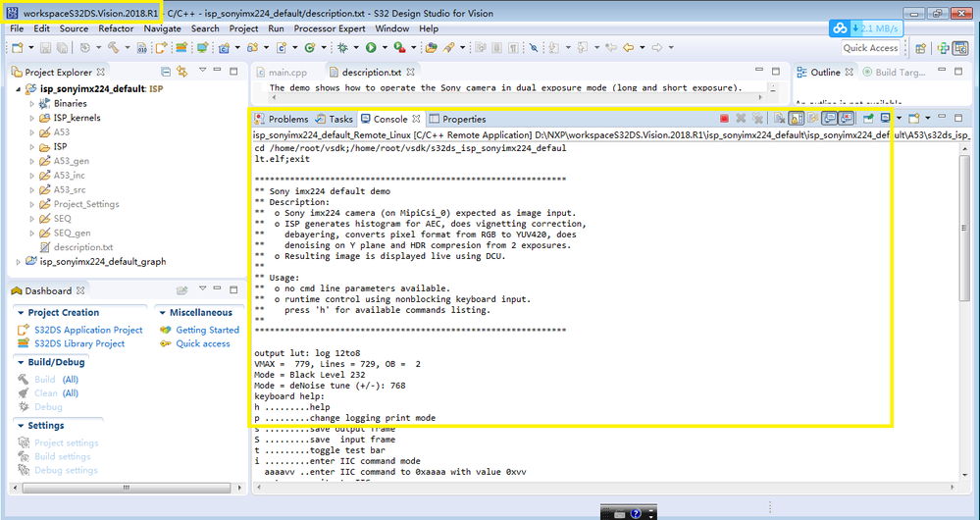The height and width of the screenshot is (520, 980).
Task: Click the Run with red toolbox icon
Action: pyautogui.click(x=398, y=47)
